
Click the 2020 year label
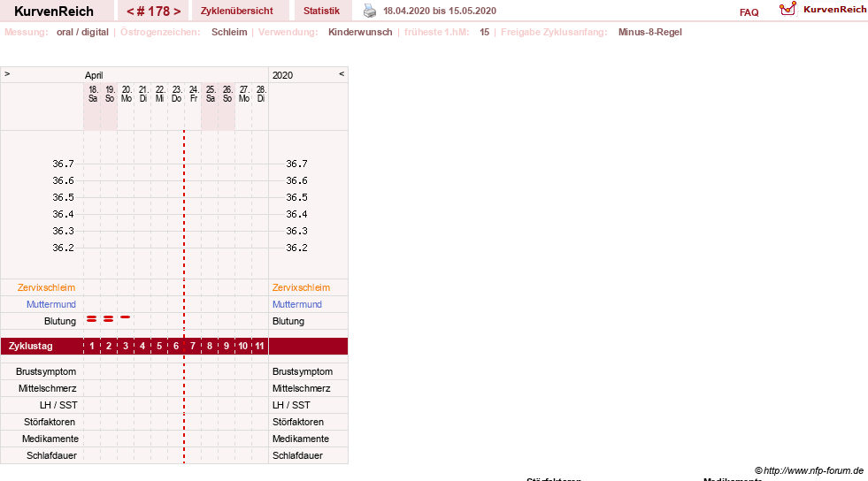click(x=282, y=75)
